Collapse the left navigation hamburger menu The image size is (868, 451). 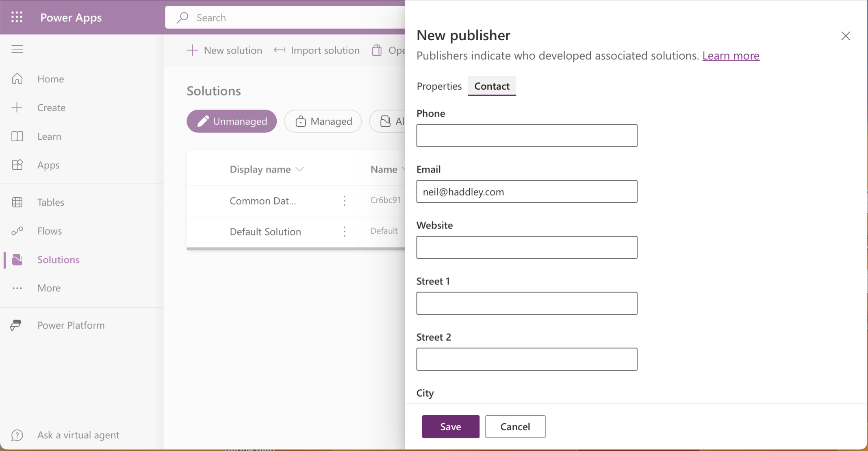coord(17,49)
